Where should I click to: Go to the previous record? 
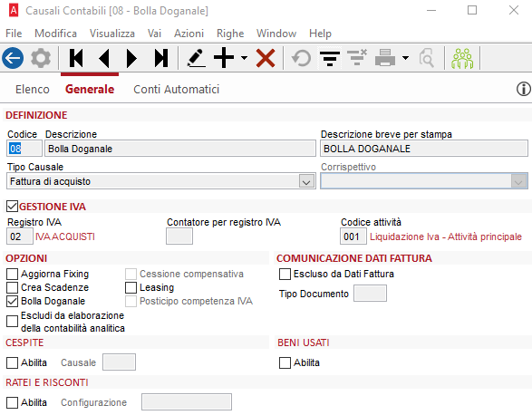[104, 58]
